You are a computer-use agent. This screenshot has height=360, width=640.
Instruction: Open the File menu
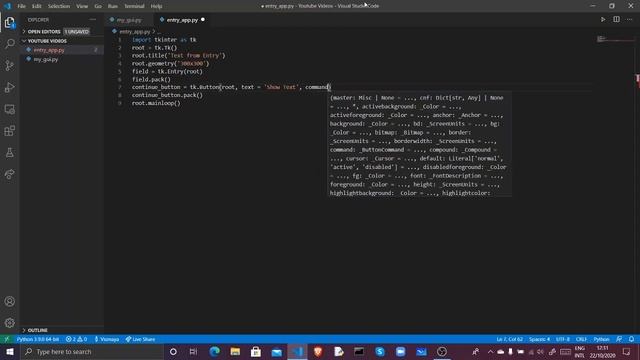pyautogui.click(x=22, y=6)
